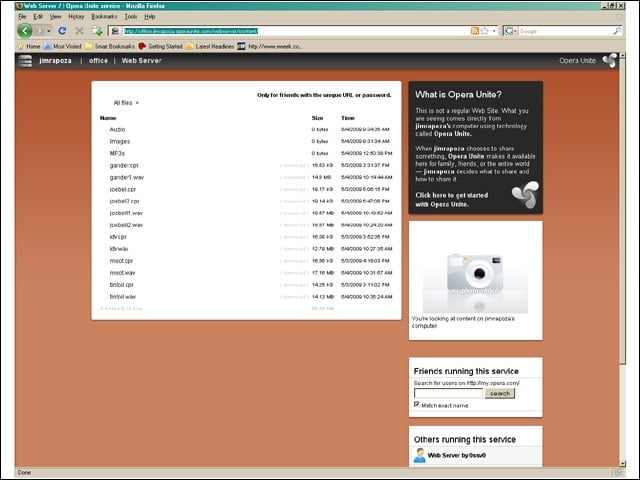Toggle the Match exact name checkbox
Image resolution: width=640 pixels, height=480 pixels.
pos(417,404)
